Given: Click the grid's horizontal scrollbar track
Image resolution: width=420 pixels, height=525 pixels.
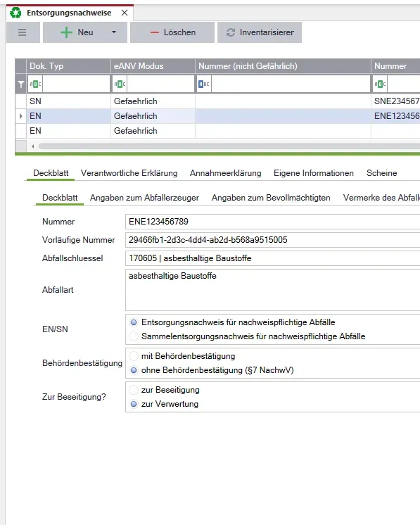Looking at the screenshot, I should (229, 146).
